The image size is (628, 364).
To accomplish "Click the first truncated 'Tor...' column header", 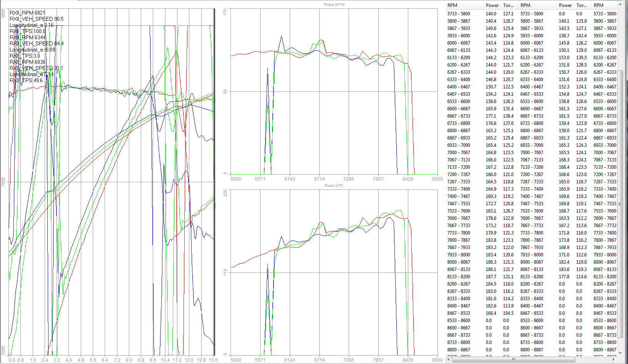I will pos(508,5).
